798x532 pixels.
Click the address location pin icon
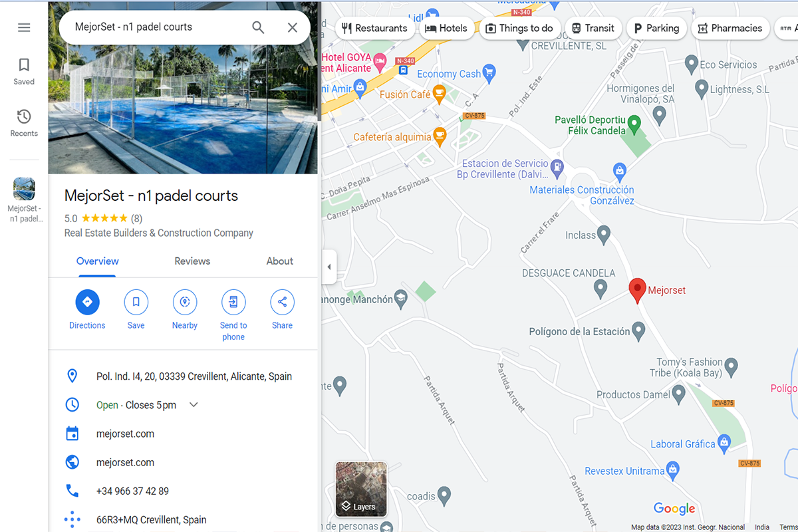point(72,376)
